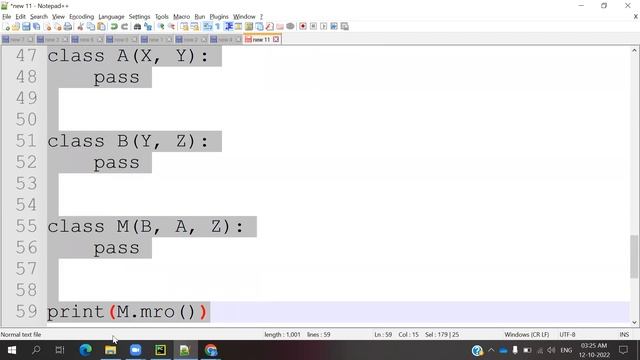Copy the selection from toolbar

click(91, 27)
